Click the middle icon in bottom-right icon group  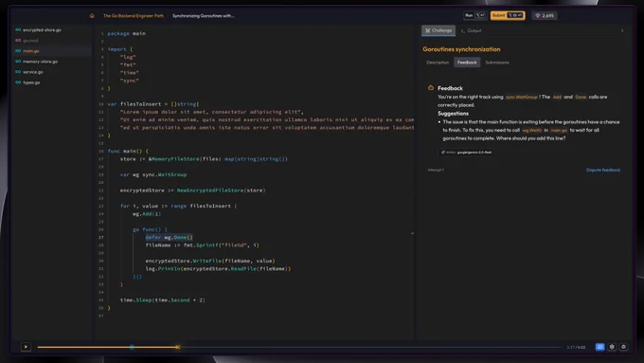(x=612, y=347)
